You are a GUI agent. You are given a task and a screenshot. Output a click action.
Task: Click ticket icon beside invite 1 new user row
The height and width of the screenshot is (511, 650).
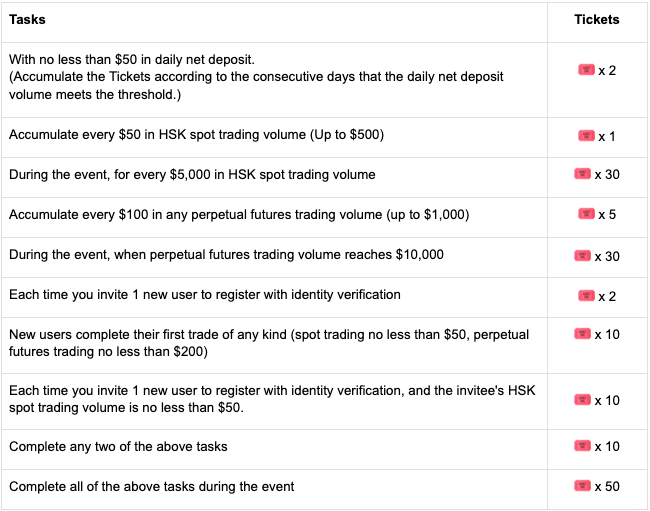(587, 295)
